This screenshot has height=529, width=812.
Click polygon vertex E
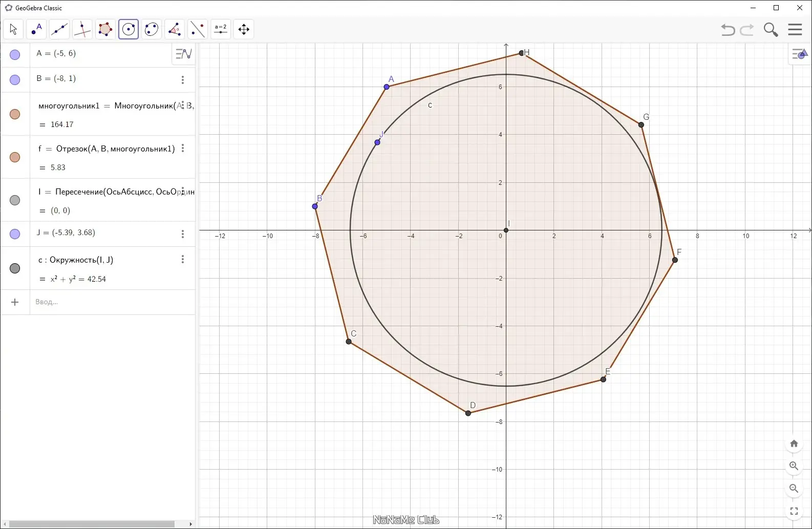603,379
